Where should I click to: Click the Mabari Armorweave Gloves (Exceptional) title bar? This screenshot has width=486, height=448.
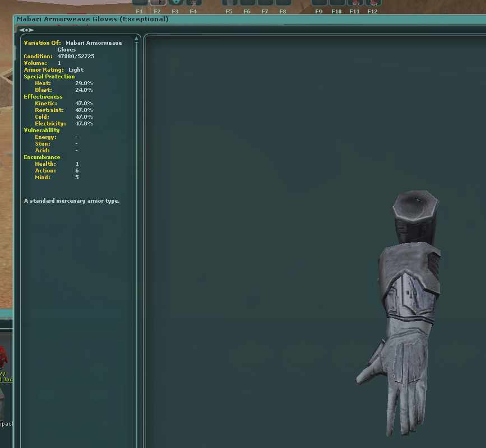tap(249, 19)
